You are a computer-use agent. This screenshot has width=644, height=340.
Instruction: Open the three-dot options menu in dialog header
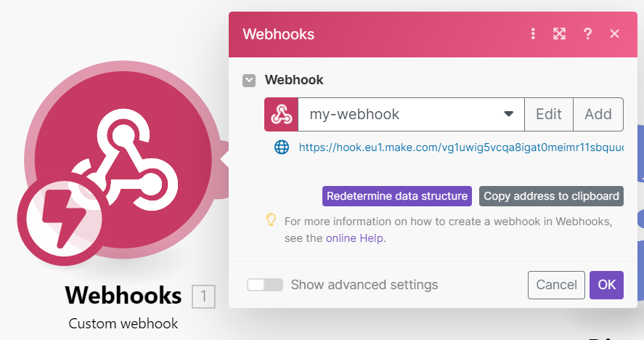[x=533, y=34]
